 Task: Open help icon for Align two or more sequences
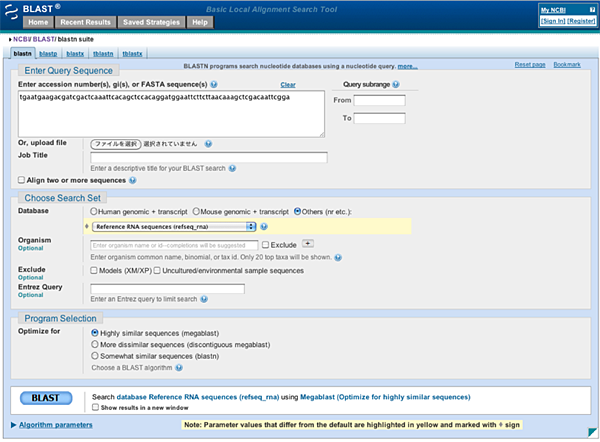[x=132, y=180]
